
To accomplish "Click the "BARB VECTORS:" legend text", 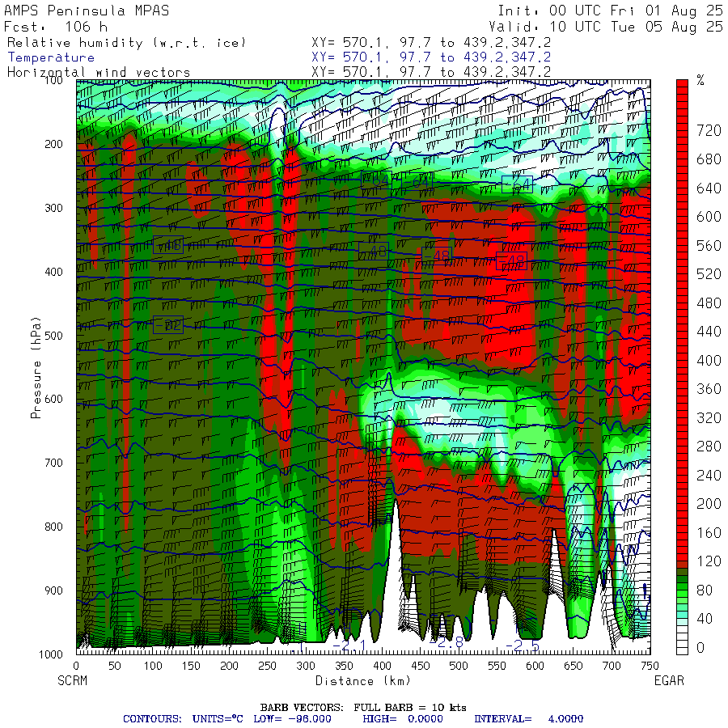I will (x=302, y=708).
